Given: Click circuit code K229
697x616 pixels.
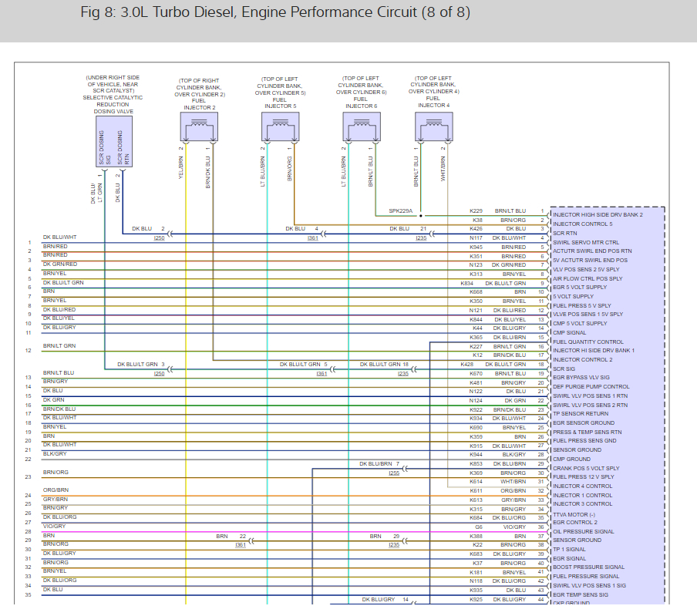Looking at the screenshot, I should point(476,211).
